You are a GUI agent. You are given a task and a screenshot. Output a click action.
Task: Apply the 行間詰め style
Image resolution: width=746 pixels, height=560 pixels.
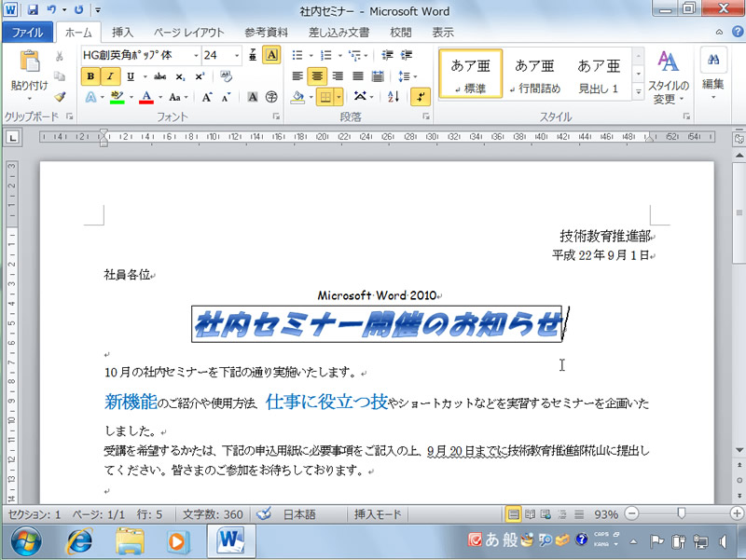(x=534, y=74)
